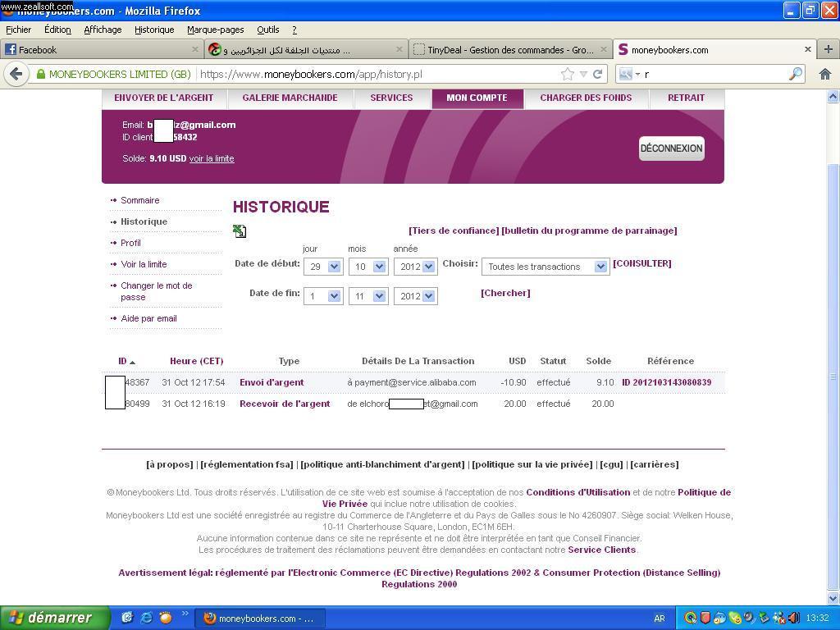Open the Outils menu

click(x=268, y=30)
